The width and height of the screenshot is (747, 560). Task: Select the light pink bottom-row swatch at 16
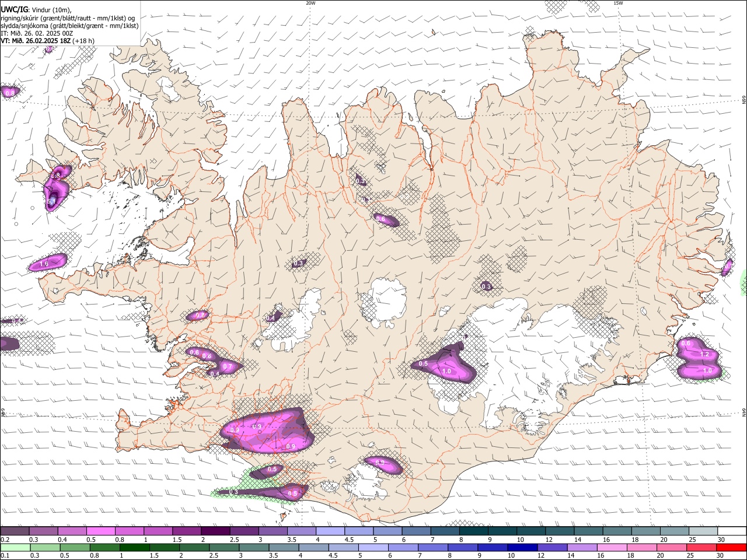pos(611,547)
